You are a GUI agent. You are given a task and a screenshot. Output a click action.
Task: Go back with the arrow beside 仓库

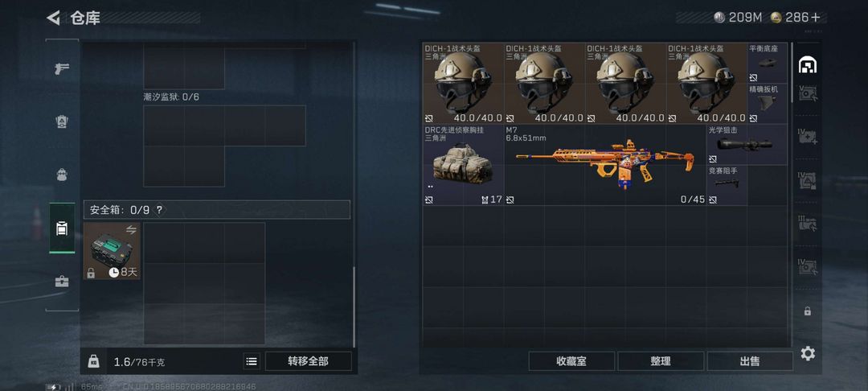coord(53,18)
